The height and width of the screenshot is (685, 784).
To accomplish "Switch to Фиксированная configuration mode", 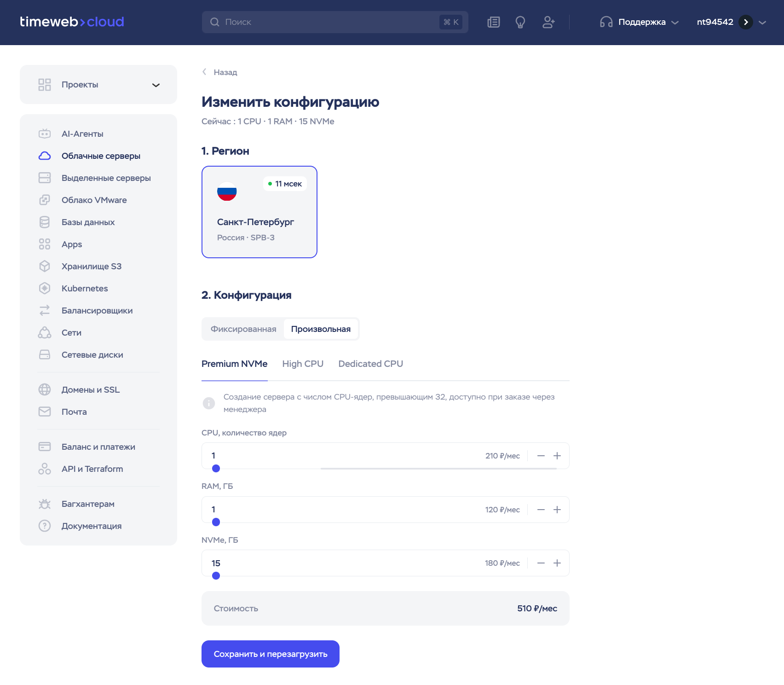I will coord(243,329).
